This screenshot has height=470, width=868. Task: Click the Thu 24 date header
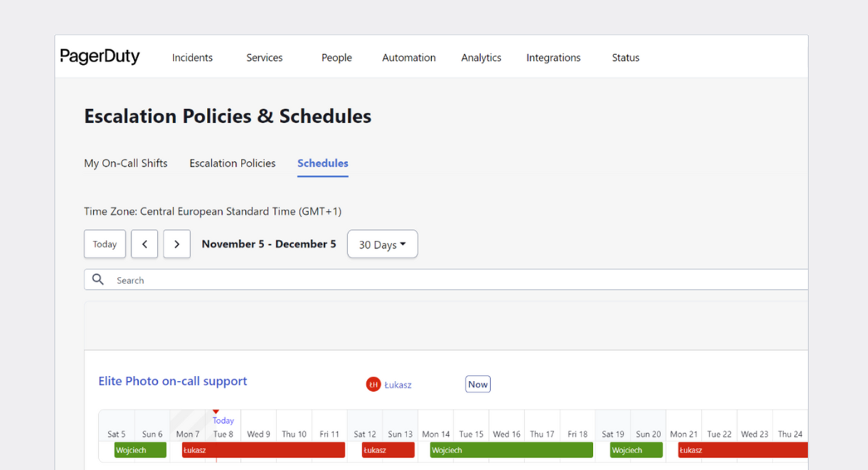pos(790,435)
